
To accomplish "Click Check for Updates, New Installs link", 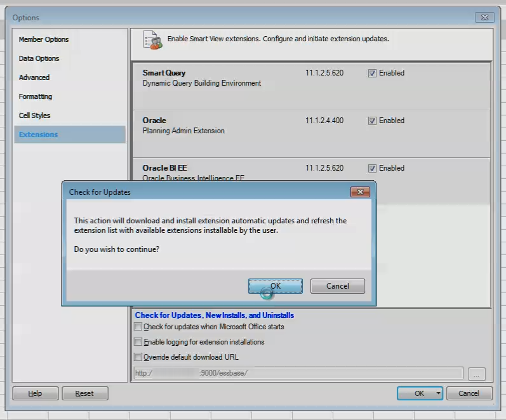I will (215, 315).
